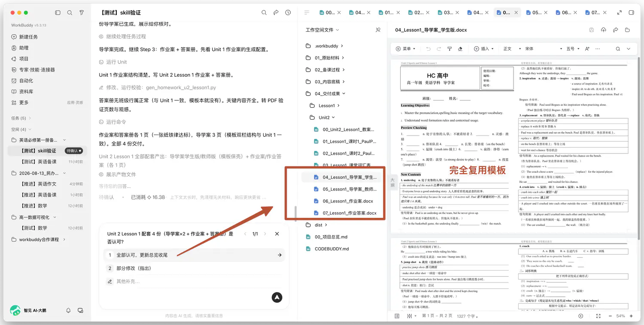Screen dimensions: 644x325
Task: Share the conversation via arrow icon
Action: coord(276,13)
